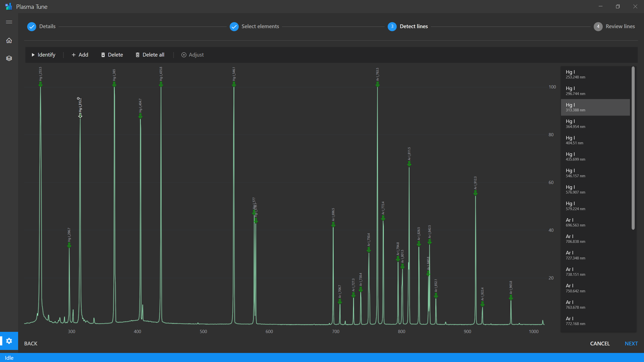Click the Ar I_706.7 peak marker
The width and height of the screenshot is (644, 362).
340,302
